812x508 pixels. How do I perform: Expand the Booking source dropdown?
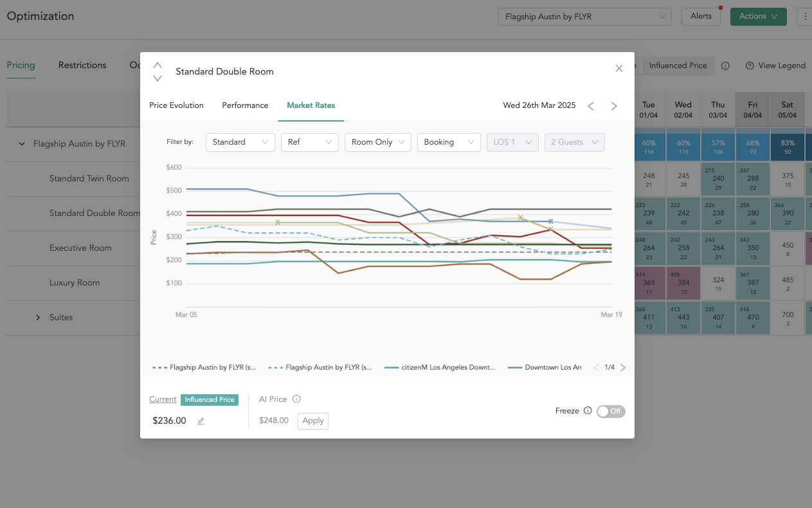click(448, 142)
